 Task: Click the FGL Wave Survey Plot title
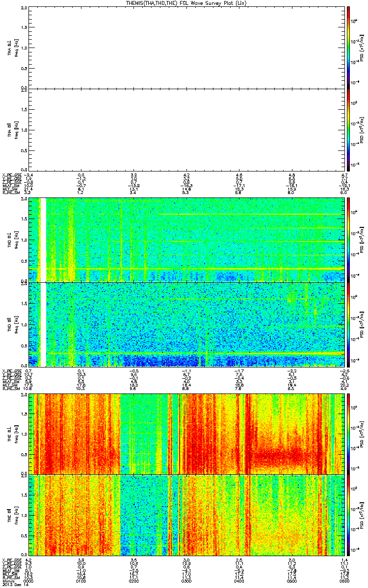[184, 3]
